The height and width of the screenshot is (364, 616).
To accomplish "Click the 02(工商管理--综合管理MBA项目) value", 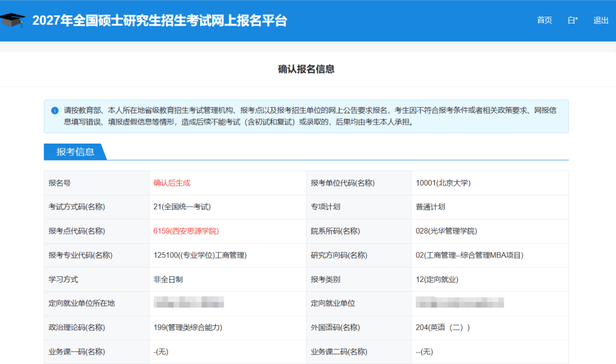I will (469, 255).
